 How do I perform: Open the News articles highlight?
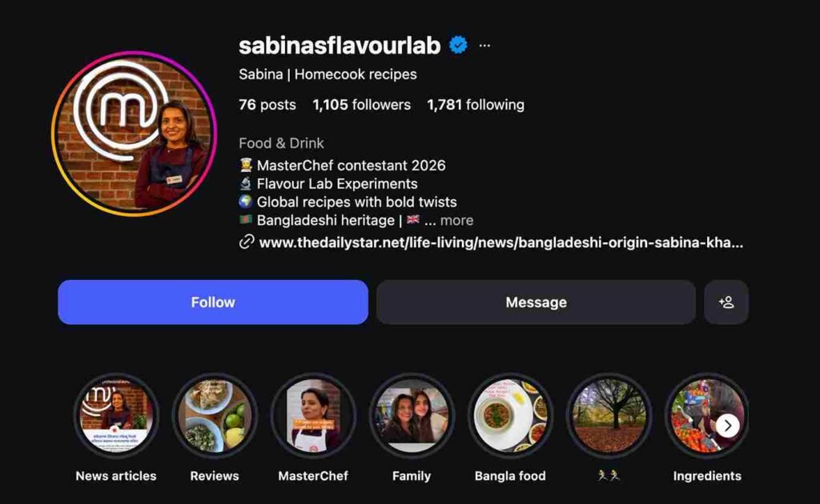[116, 416]
